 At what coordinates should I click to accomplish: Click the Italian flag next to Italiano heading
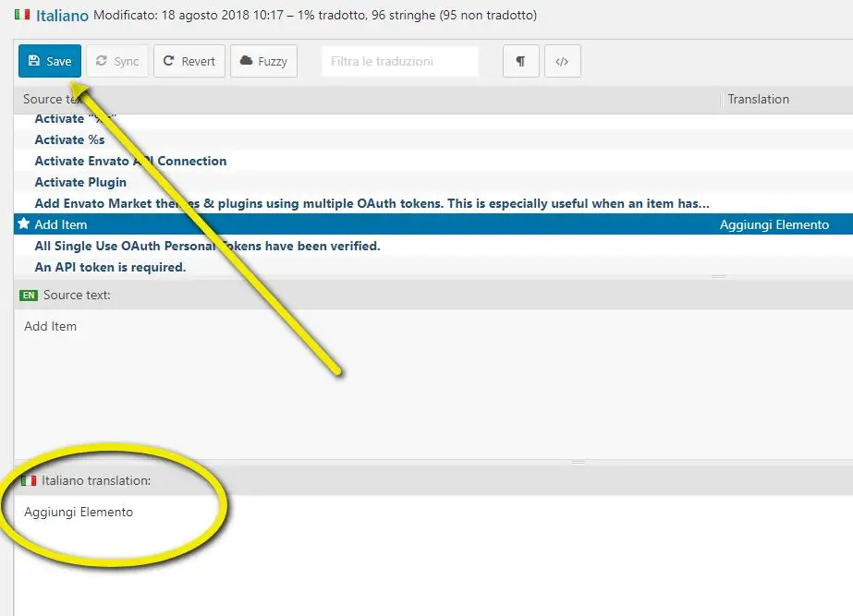click(x=22, y=14)
